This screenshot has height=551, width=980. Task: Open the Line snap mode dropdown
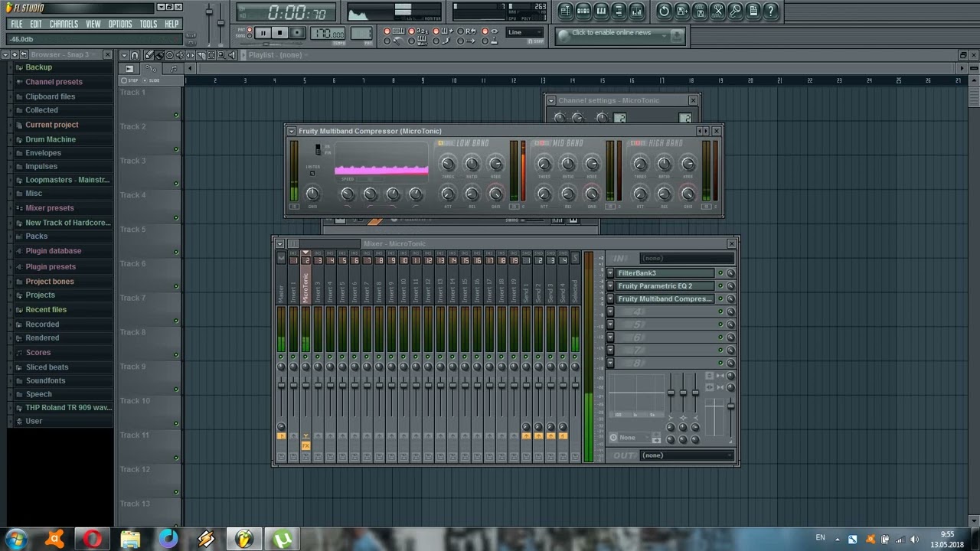[524, 32]
